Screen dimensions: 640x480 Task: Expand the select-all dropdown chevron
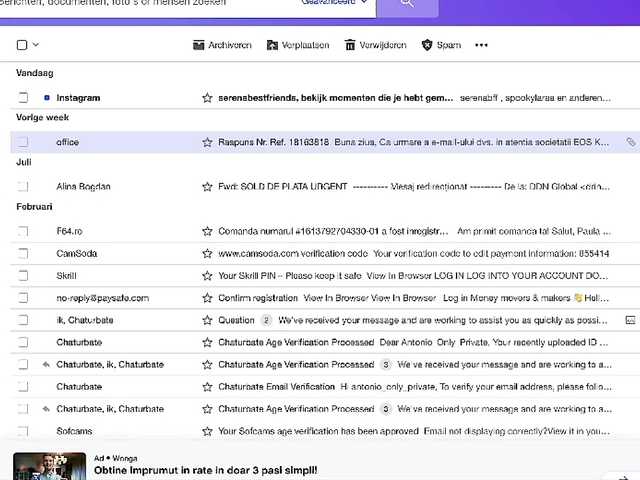point(36,44)
